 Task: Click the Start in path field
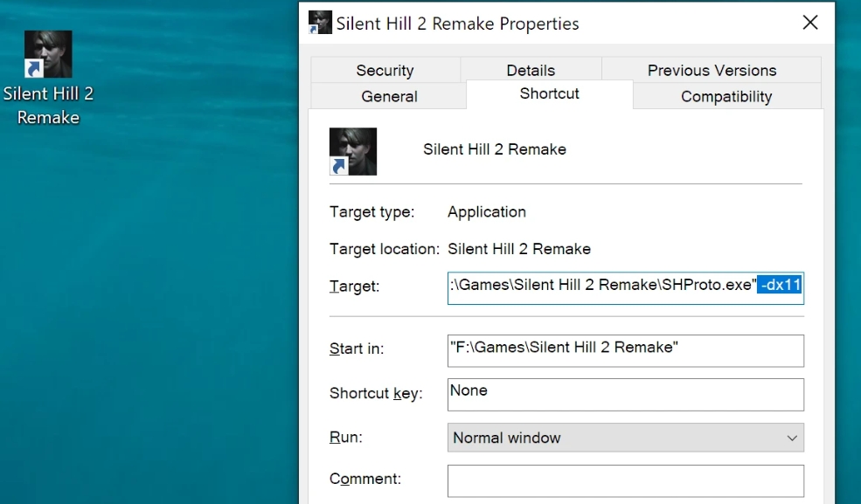pos(626,350)
